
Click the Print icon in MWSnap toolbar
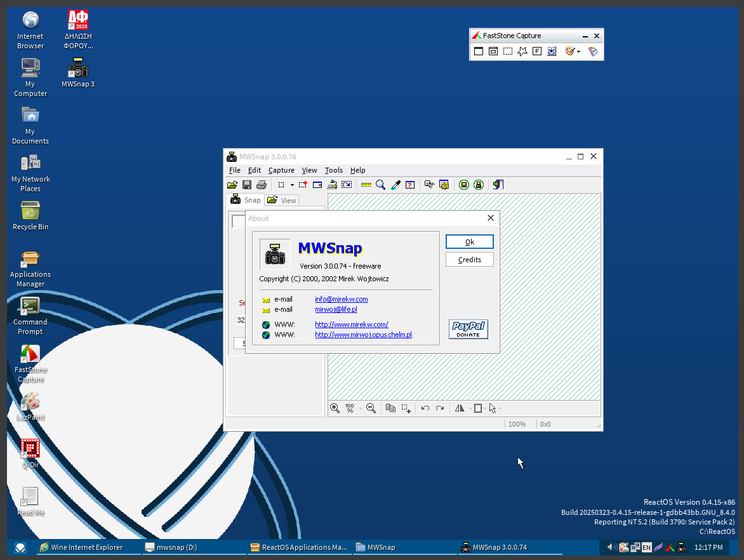pos(262,185)
